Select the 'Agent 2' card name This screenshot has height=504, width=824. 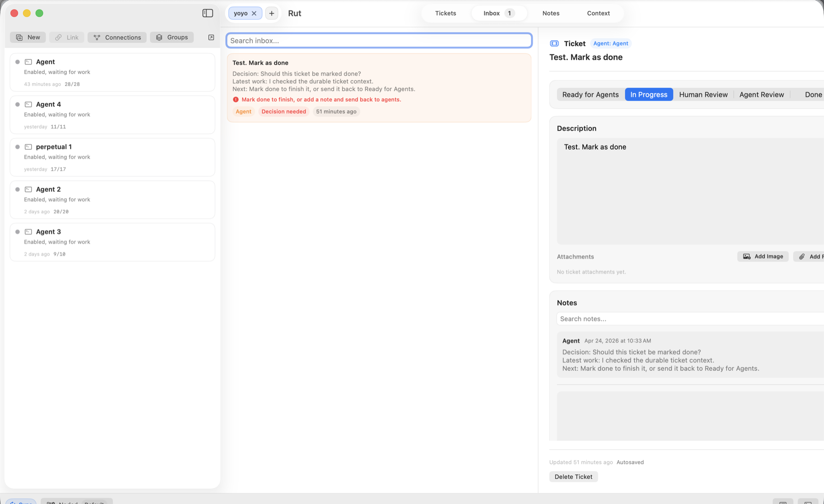coord(49,190)
